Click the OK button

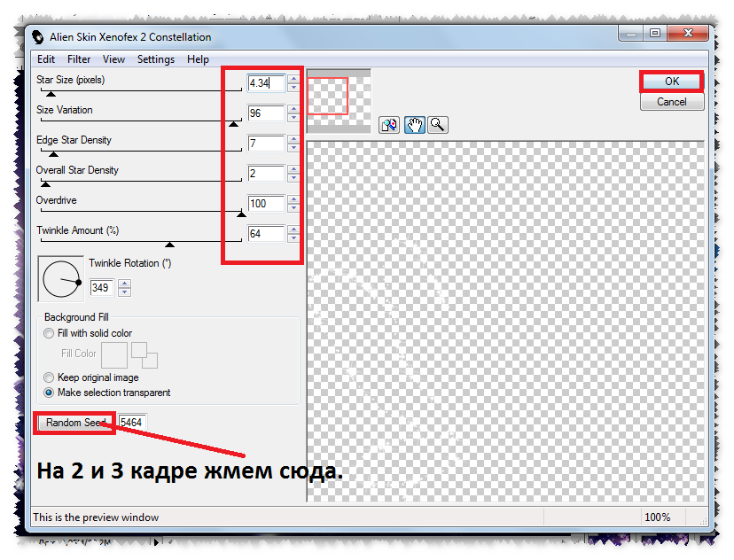672,82
